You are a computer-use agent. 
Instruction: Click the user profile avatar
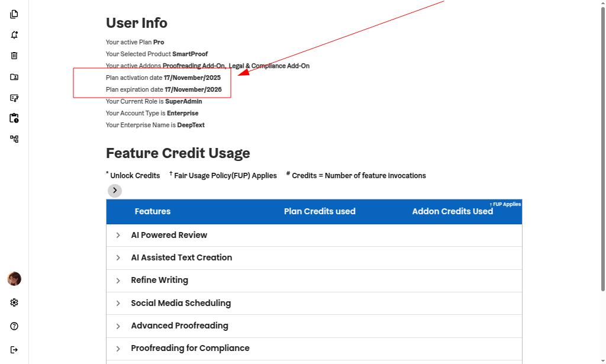tap(14, 279)
